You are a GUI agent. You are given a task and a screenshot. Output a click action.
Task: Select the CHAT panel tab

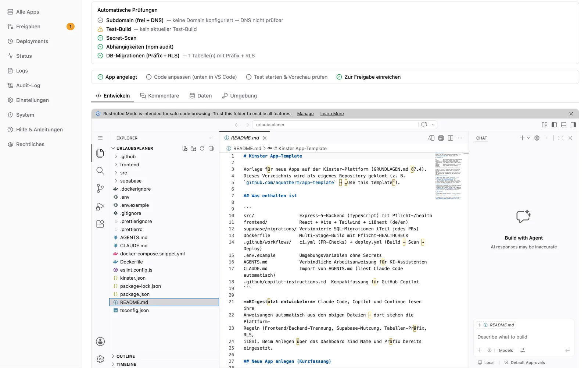[x=481, y=138]
